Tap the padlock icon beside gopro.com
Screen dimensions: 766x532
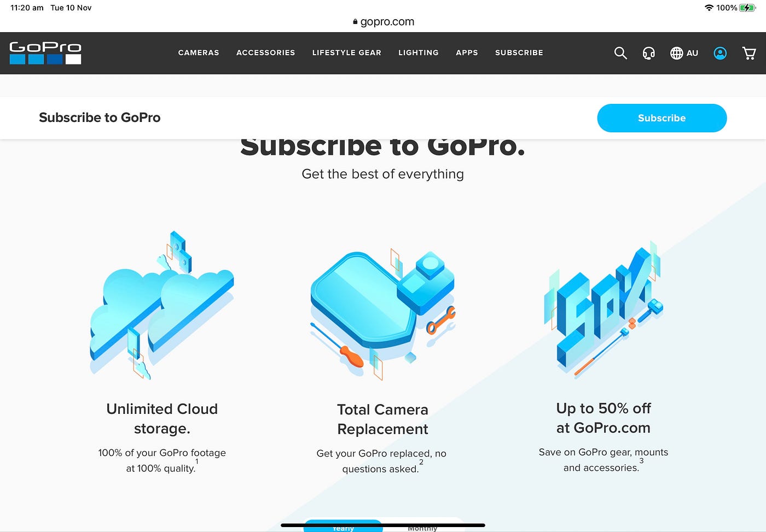click(x=355, y=22)
